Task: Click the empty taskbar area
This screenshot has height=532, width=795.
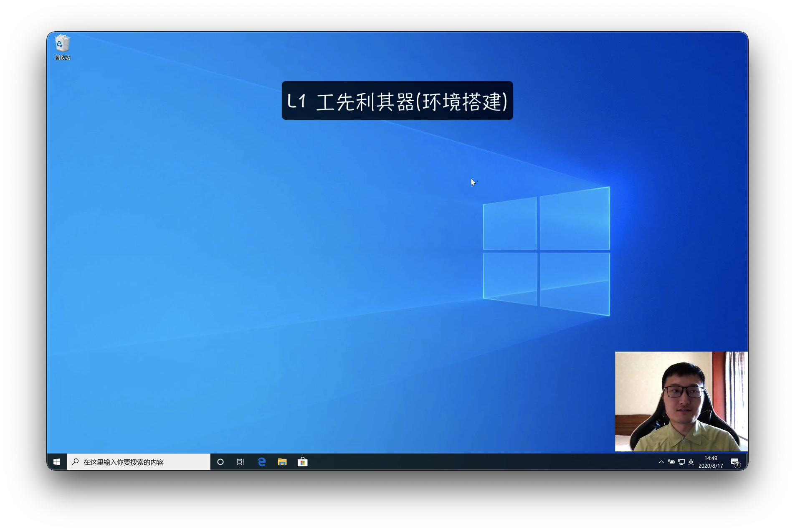Action: coord(480,462)
